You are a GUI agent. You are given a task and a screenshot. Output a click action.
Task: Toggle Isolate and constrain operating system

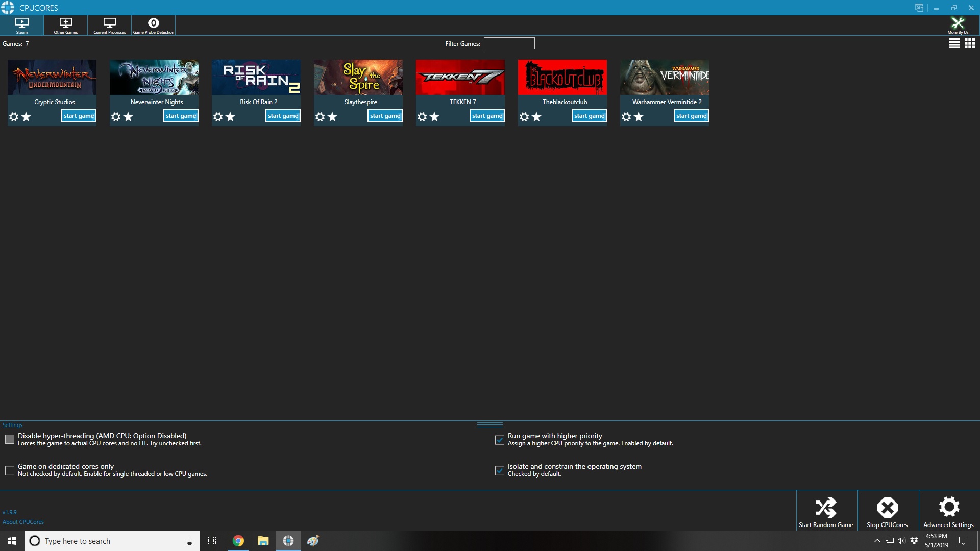500,470
